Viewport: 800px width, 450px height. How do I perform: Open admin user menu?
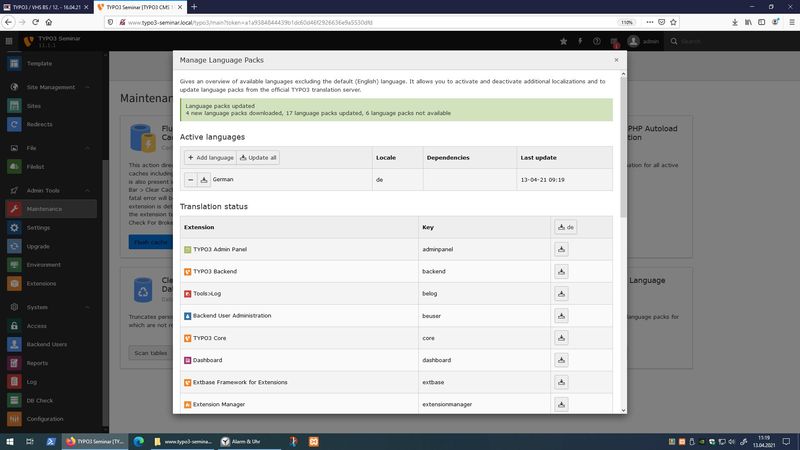(643, 41)
